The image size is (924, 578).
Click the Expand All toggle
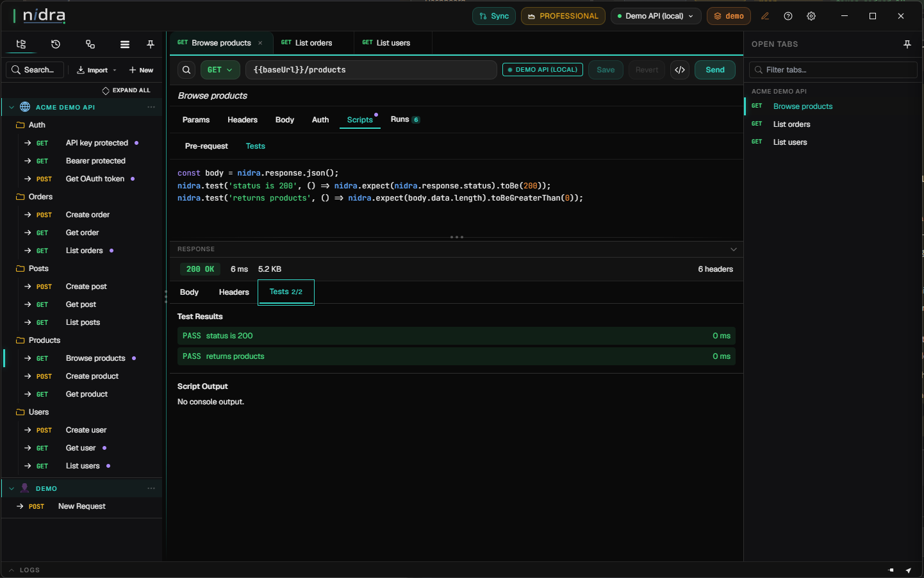(x=126, y=90)
